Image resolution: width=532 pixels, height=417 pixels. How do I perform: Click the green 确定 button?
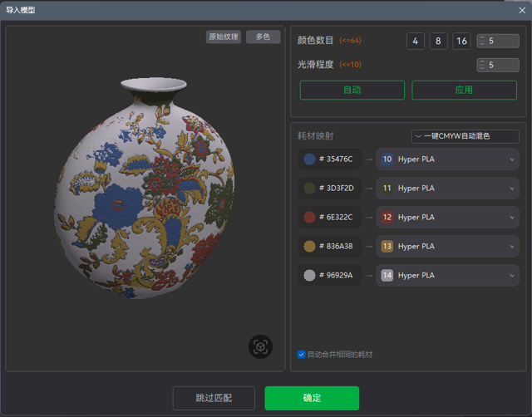(x=312, y=398)
